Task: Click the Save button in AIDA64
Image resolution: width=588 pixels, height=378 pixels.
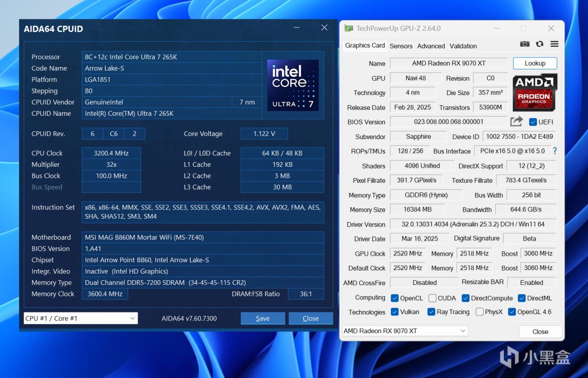Action: click(263, 318)
